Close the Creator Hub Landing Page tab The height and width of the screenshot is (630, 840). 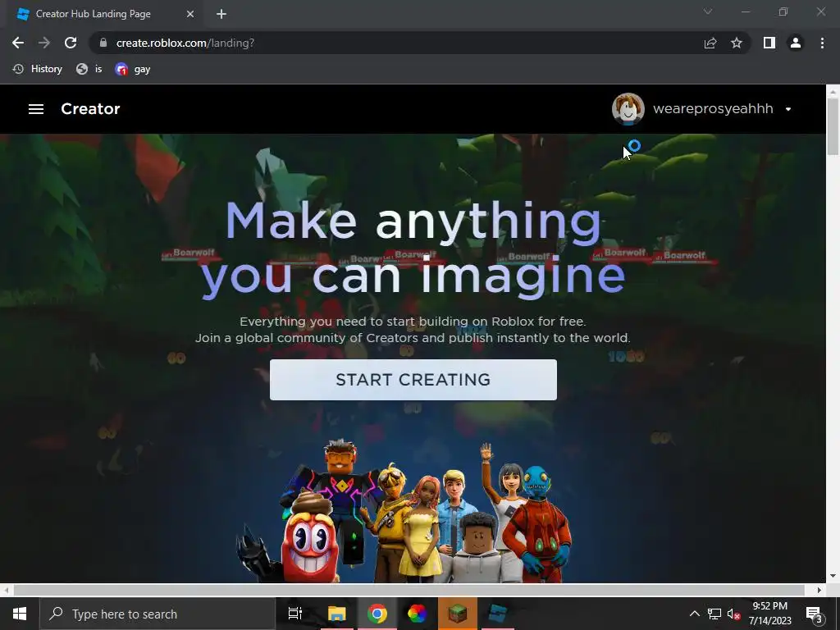click(x=190, y=14)
